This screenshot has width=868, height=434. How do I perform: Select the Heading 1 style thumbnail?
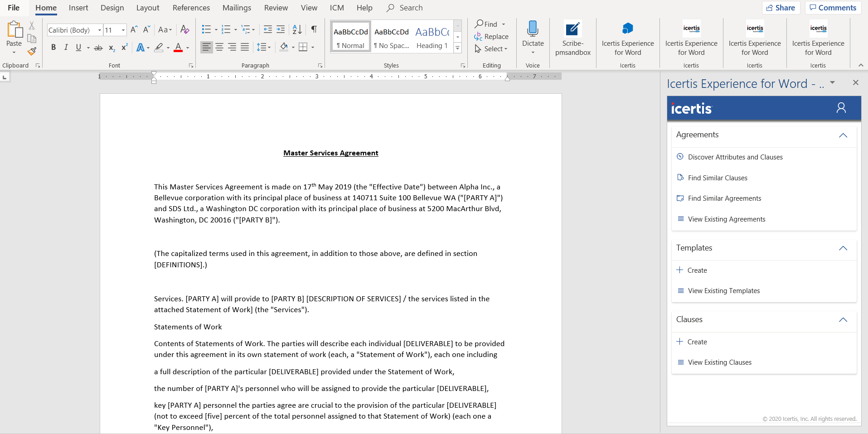click(432, 36)
